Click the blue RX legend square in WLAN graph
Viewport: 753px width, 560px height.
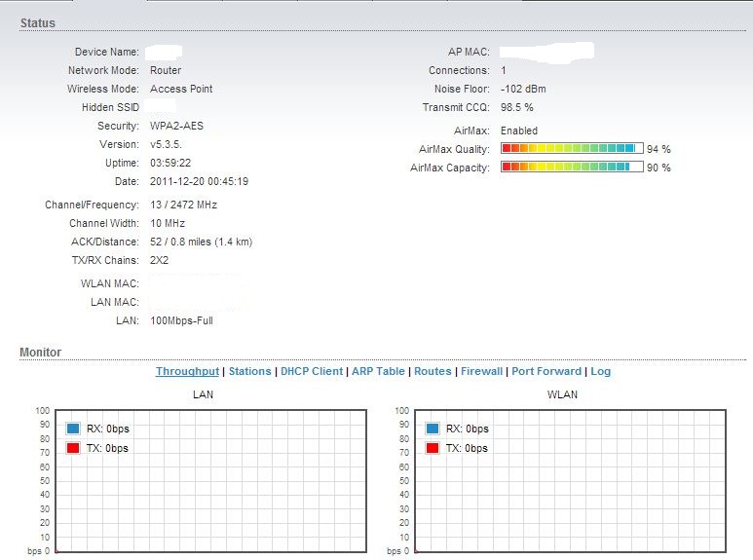433,428
